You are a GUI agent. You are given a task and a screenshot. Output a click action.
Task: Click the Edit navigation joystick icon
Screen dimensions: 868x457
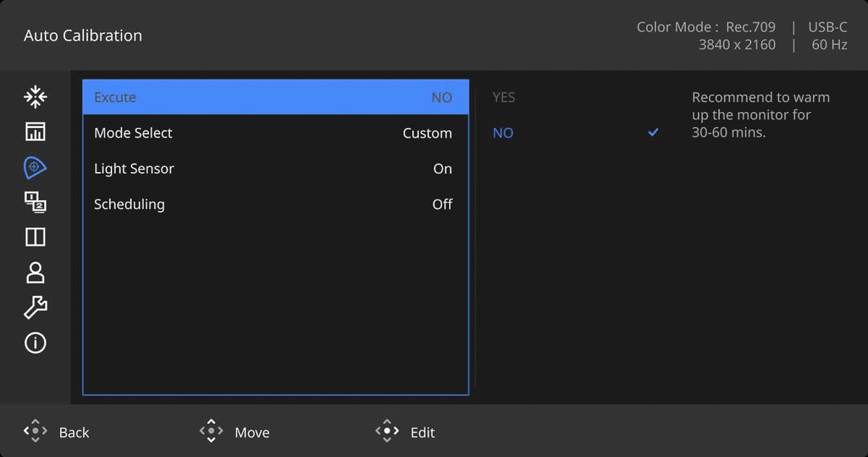tap(386, 432)
